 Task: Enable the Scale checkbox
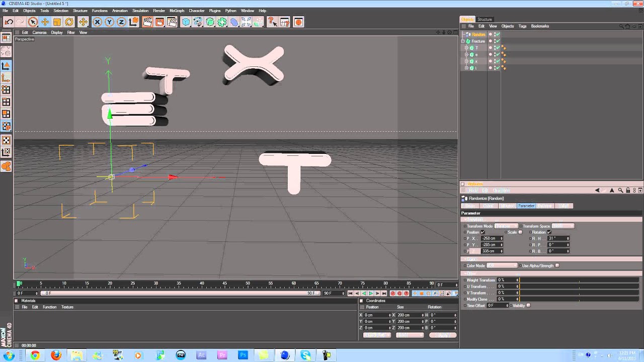click(x=520, y=232)
